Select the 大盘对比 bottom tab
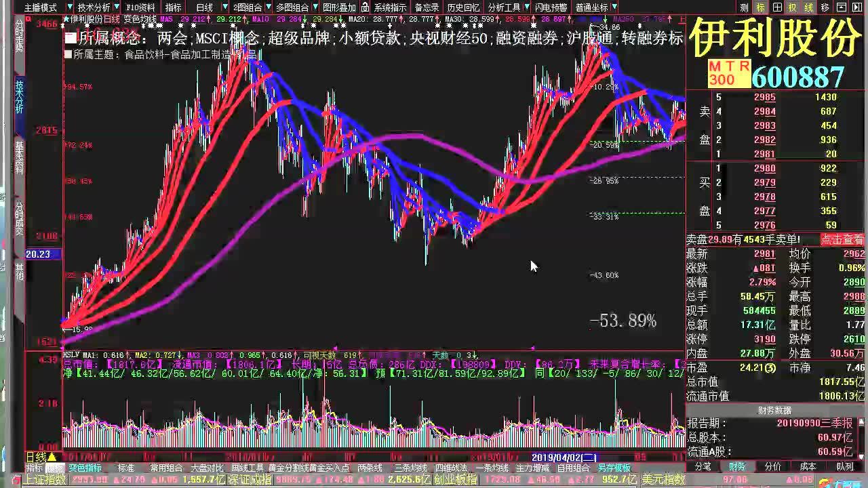This screenshot has width=868, height=488. click(206, 468)
